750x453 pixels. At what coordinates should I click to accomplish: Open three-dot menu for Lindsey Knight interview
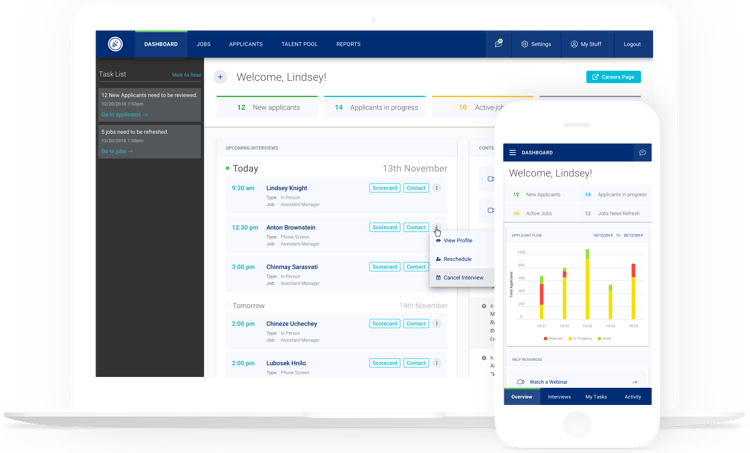point(437,188)
